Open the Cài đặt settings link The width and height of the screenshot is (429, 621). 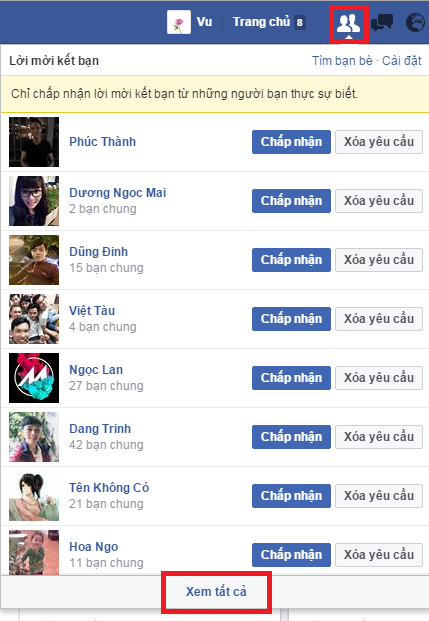click(x=401, y=61)
